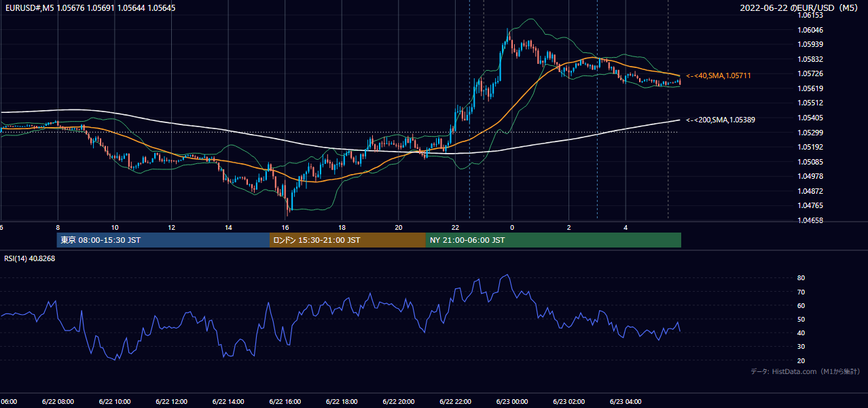Click price axis label 1.06046
The image size is (868, 408).
(810, 30)
